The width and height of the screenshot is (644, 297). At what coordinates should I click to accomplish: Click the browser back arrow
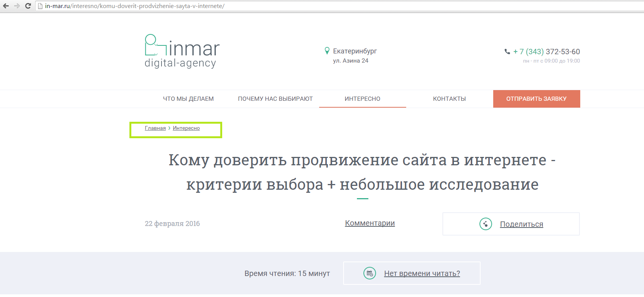[6, 6]
